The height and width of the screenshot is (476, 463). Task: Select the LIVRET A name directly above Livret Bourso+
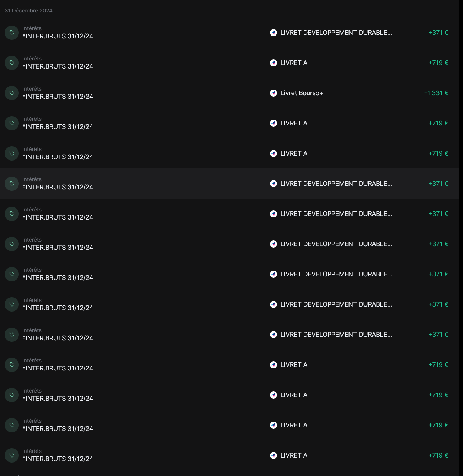pyautogui.click(x=294, y=63)
